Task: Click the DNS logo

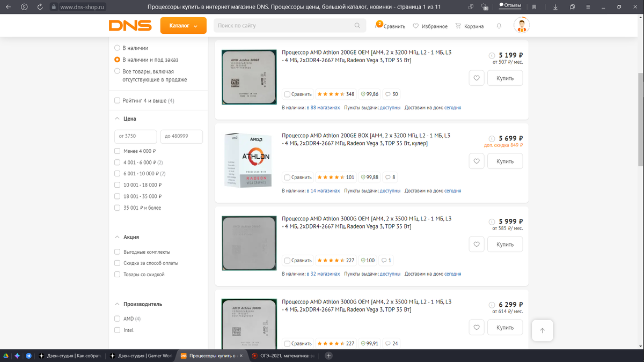Action: pos(131,26)
